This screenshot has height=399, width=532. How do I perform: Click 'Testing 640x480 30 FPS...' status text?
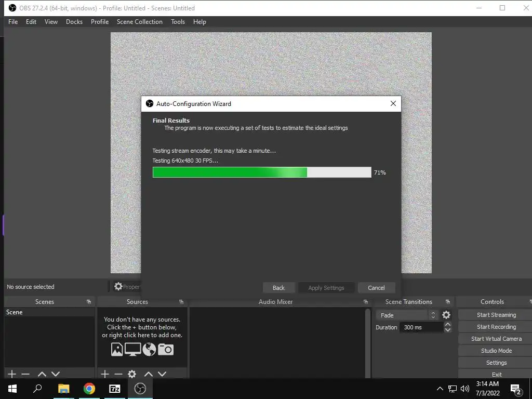tap(185, 161)
